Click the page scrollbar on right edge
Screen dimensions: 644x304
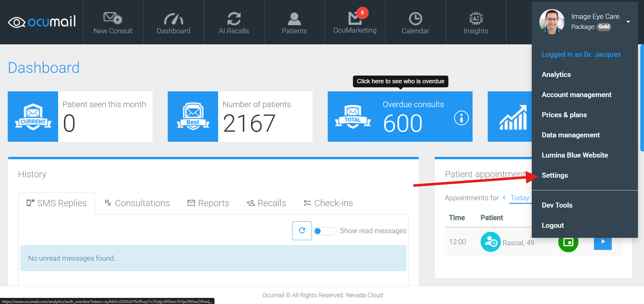pos(642,97)
